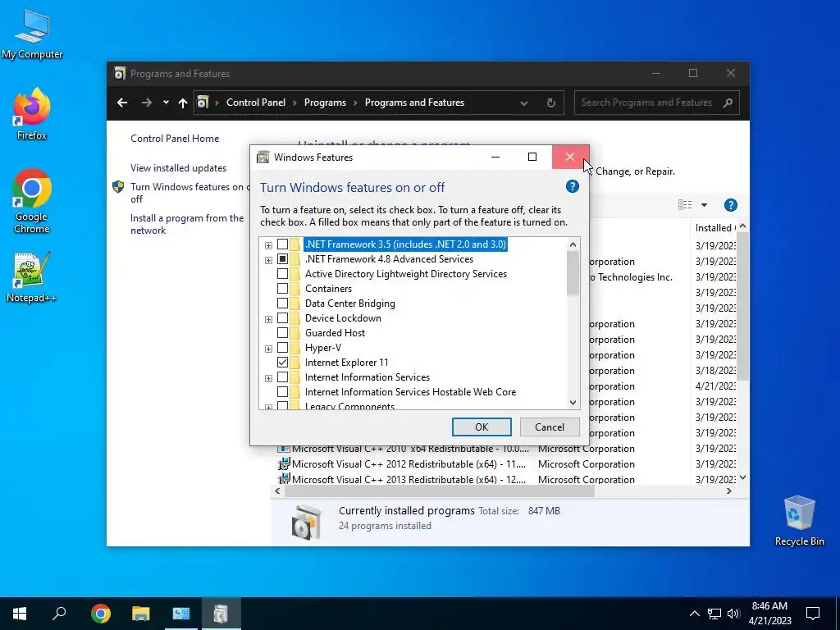The height and width of the screenshot is (630, 840).
Task: Click Install a program from the network
Action: 187,224
